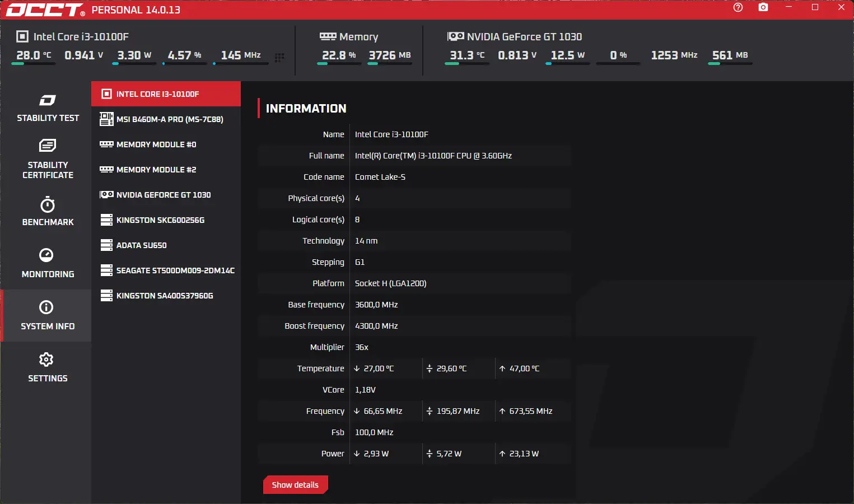
Task: Select Intel Core i3-10100F in device list
Action: click(166, 94)
